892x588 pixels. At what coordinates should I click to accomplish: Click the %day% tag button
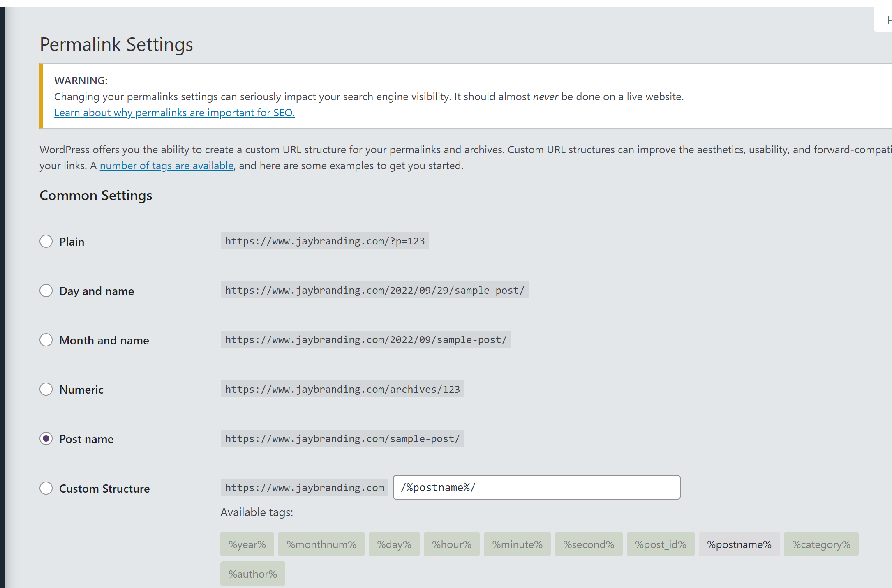(x=394, y=544)
